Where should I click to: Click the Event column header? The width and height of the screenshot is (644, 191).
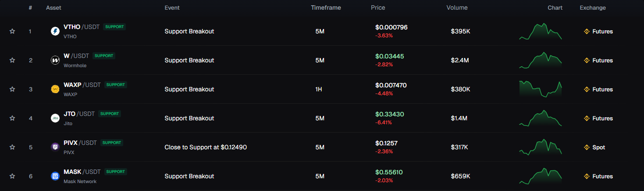(172, 7)
